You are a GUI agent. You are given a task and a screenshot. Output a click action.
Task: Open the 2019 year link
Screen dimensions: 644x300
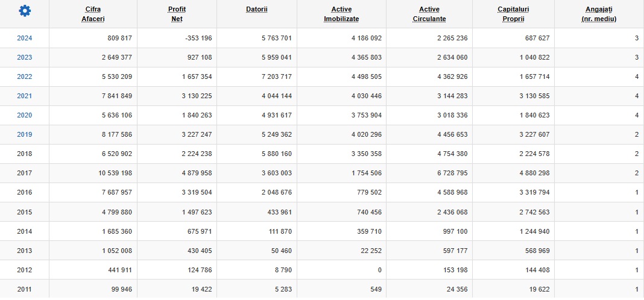pos(24,134)
